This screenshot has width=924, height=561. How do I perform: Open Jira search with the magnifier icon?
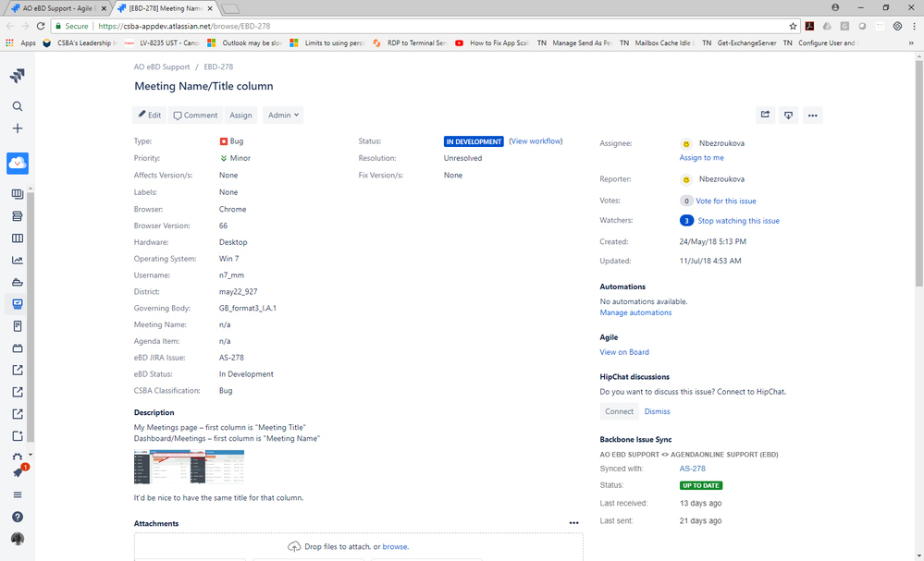click(17, 105)
